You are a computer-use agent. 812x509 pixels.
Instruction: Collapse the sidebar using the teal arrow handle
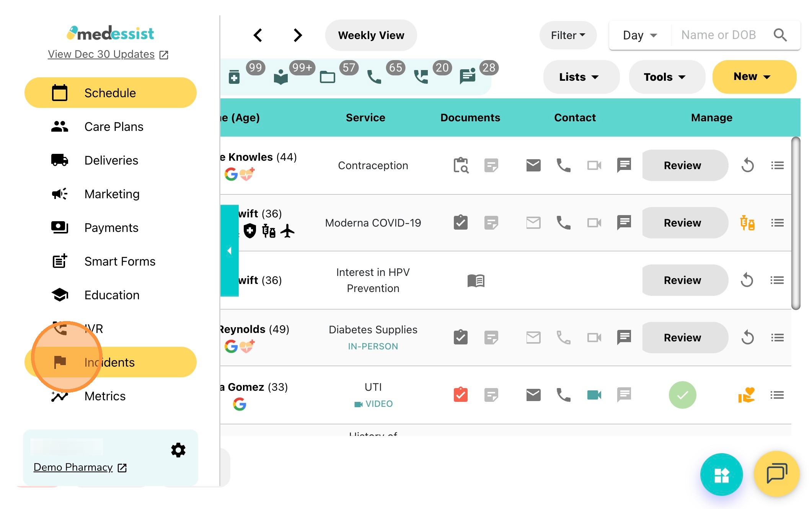[x=230, y=251]
